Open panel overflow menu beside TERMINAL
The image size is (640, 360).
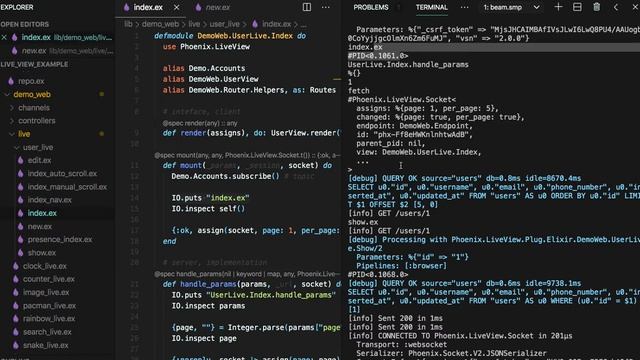coord(464,7)
